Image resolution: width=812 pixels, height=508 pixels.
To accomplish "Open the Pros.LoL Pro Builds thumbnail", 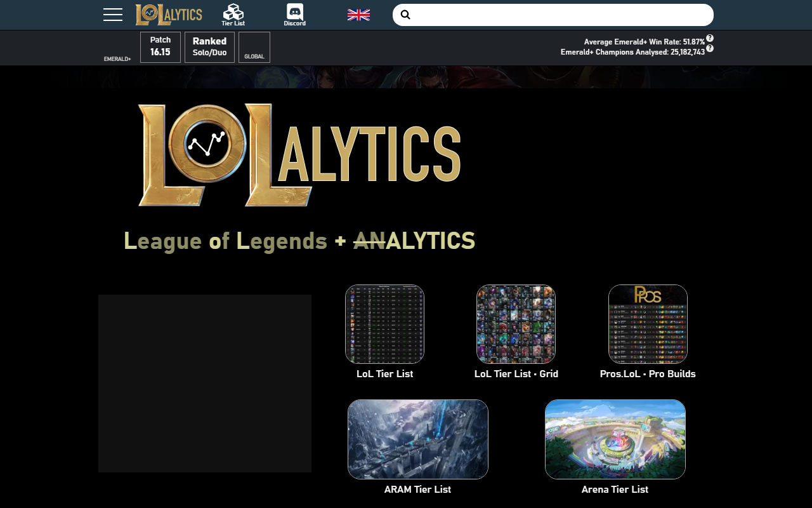I will 648,324.
